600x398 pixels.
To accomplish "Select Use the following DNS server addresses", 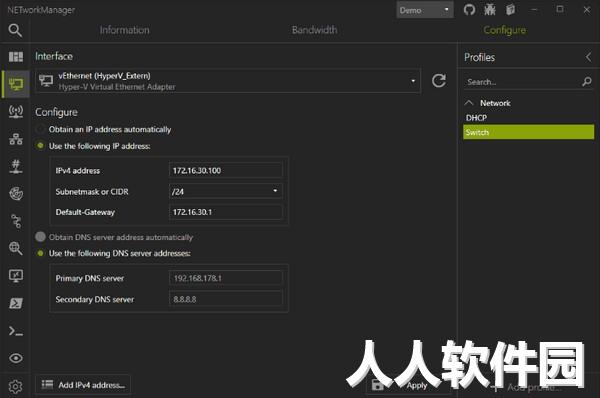I will pos(113,253).
